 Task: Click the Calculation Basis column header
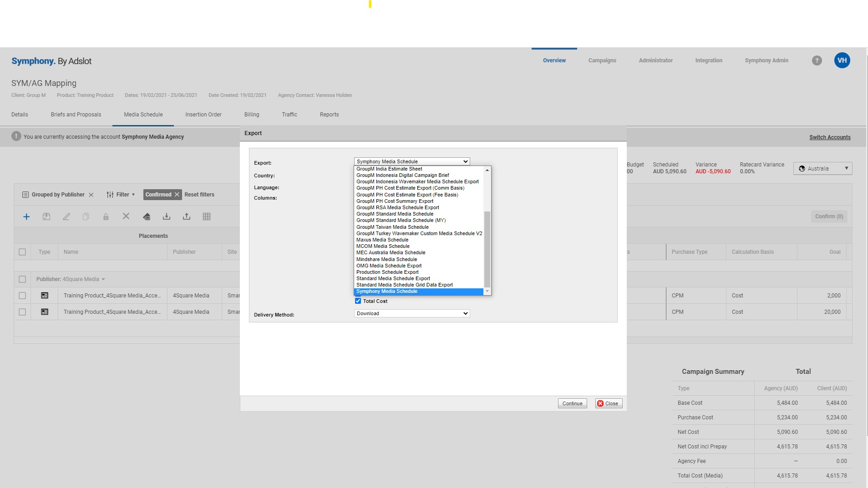[752, 252]
